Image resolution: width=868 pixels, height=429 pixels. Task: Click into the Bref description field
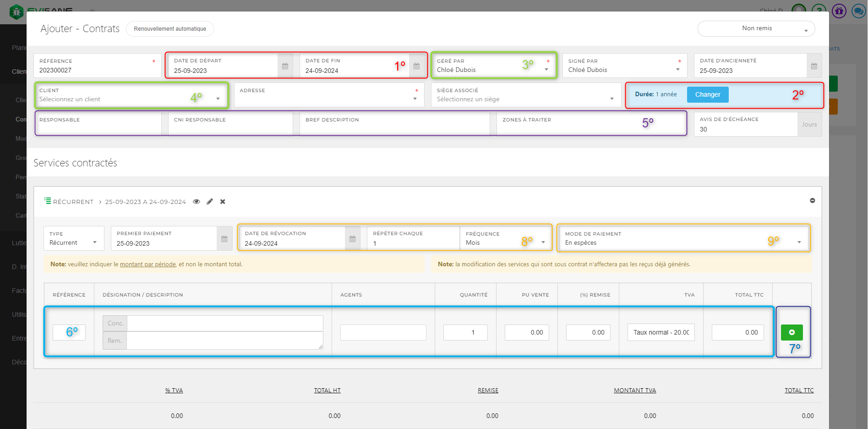point(394,127)
